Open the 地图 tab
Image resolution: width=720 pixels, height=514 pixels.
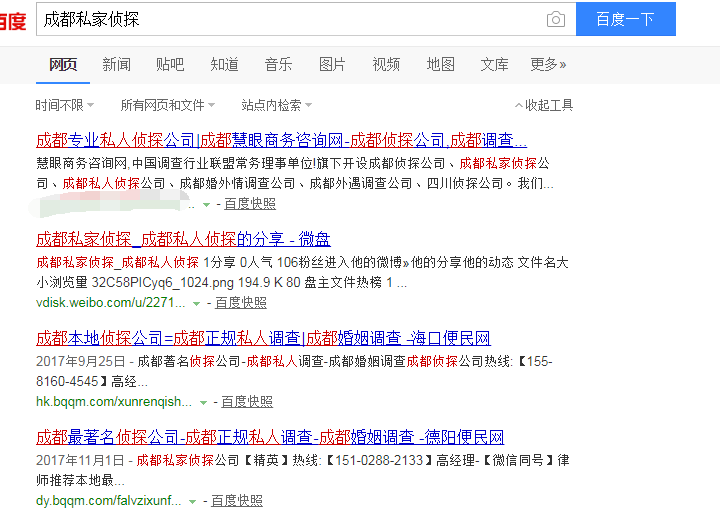(x=440, y=64)
